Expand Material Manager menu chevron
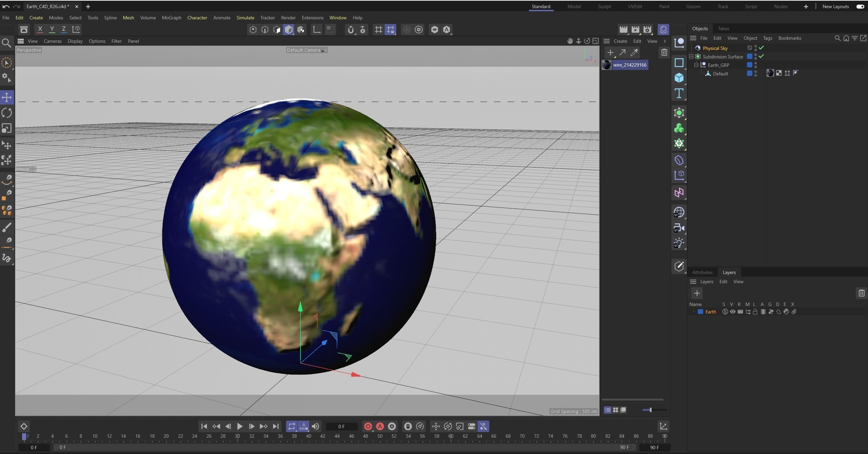The height and width of the screenshot is (454, 868). (665, 41)
